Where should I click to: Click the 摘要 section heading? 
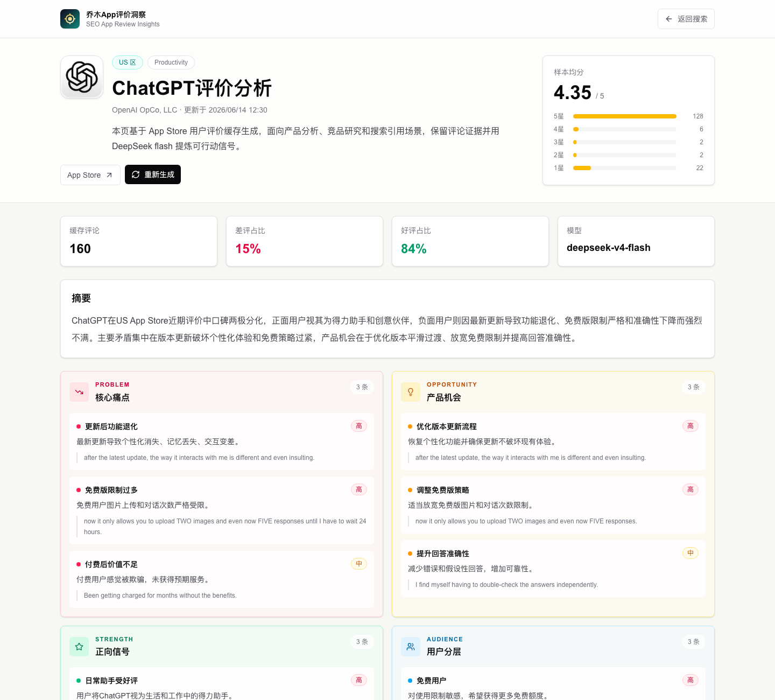(81, 298)
